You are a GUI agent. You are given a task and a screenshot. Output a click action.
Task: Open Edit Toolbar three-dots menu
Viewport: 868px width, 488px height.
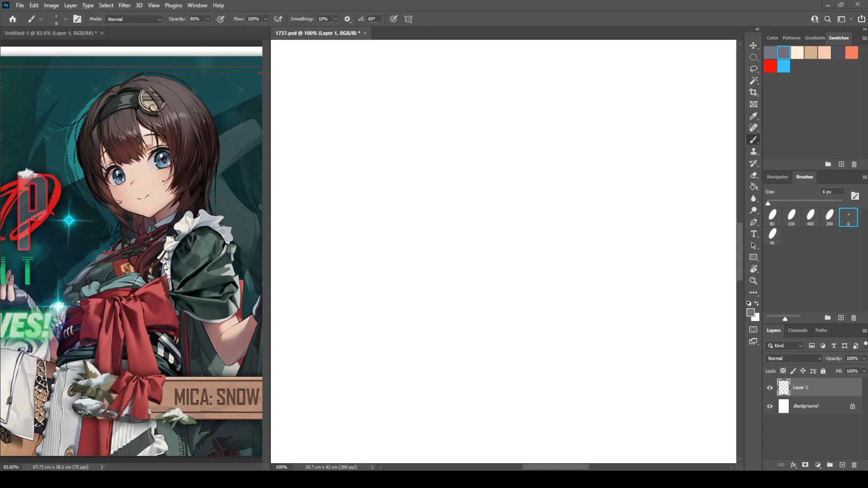(x=753, y=292)
